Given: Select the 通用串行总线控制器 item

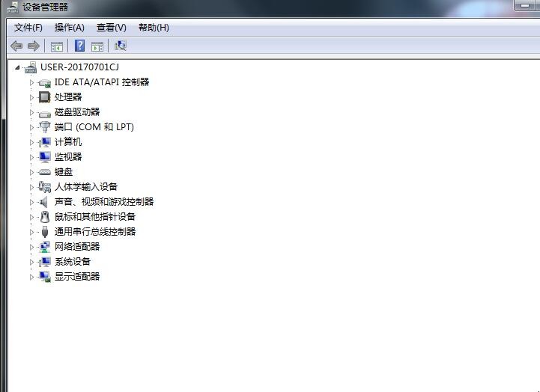Looking at the screenshot, I should pos(95,232).
